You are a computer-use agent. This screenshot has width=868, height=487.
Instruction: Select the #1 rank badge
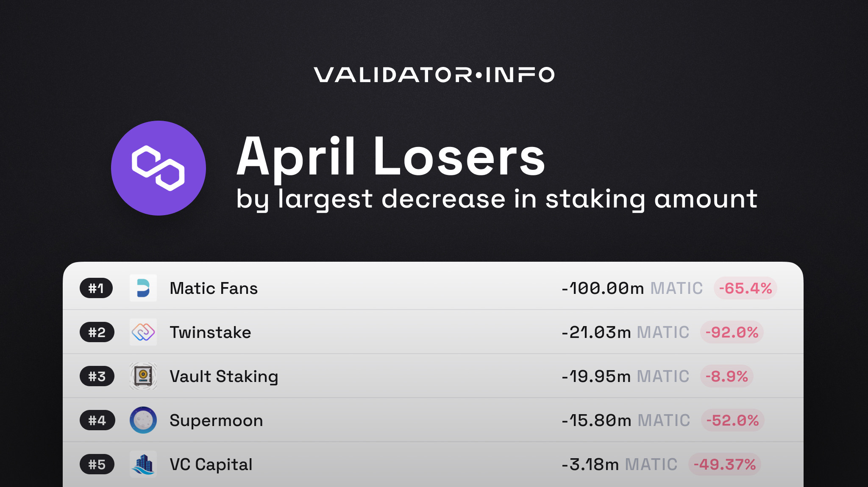click(x=96, y=288)
